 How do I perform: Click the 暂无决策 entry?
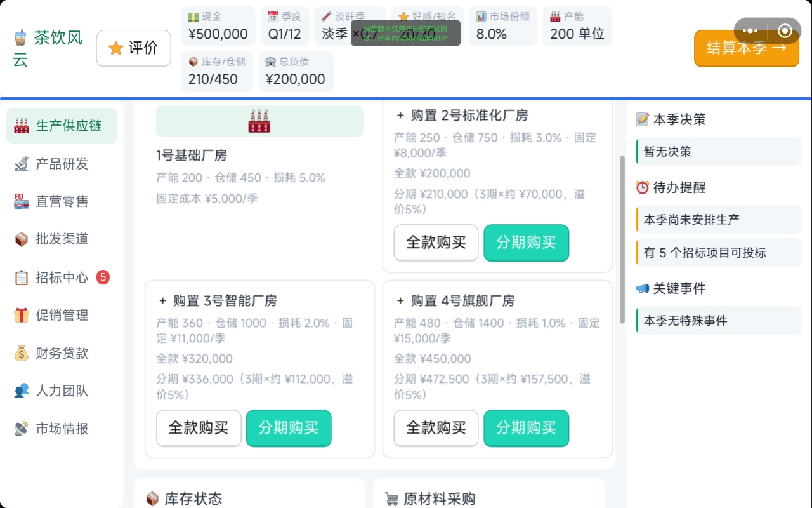(719, 152)
